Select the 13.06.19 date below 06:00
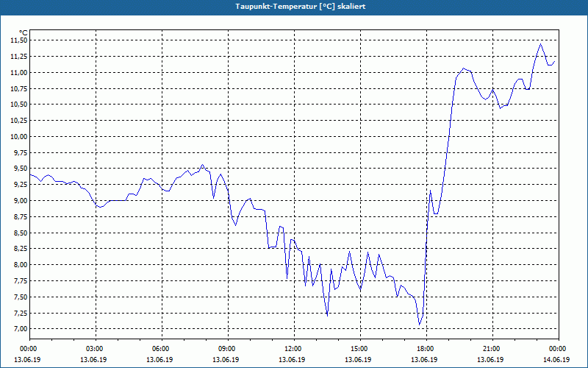The image size is (588, 368). point(159,359)
